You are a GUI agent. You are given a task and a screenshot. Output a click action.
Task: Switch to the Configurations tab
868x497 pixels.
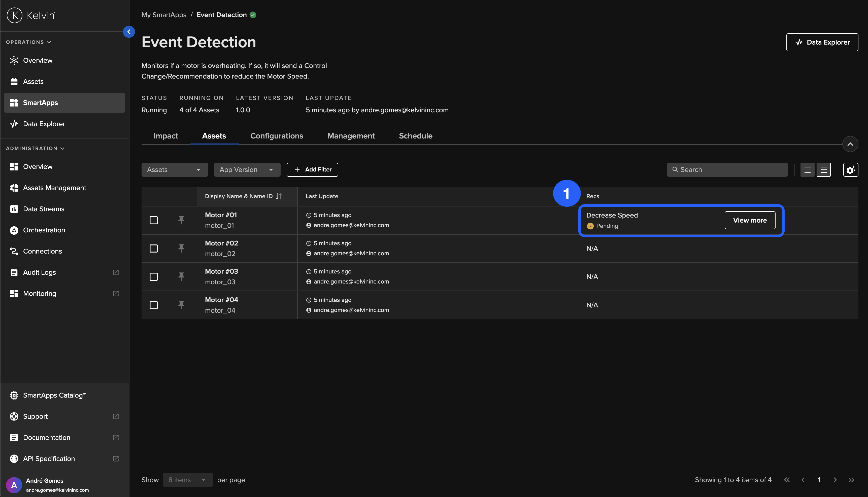pyautogui.click(x=277, y=136)
